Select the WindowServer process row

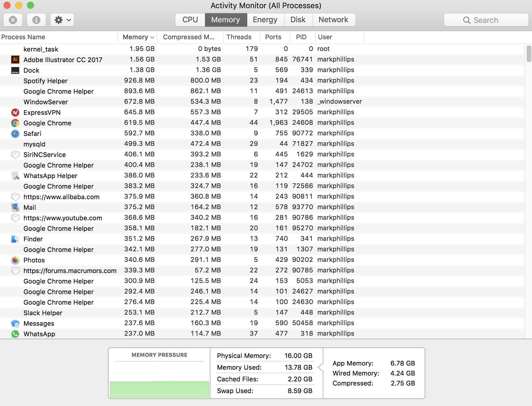[x=262, y=102]
